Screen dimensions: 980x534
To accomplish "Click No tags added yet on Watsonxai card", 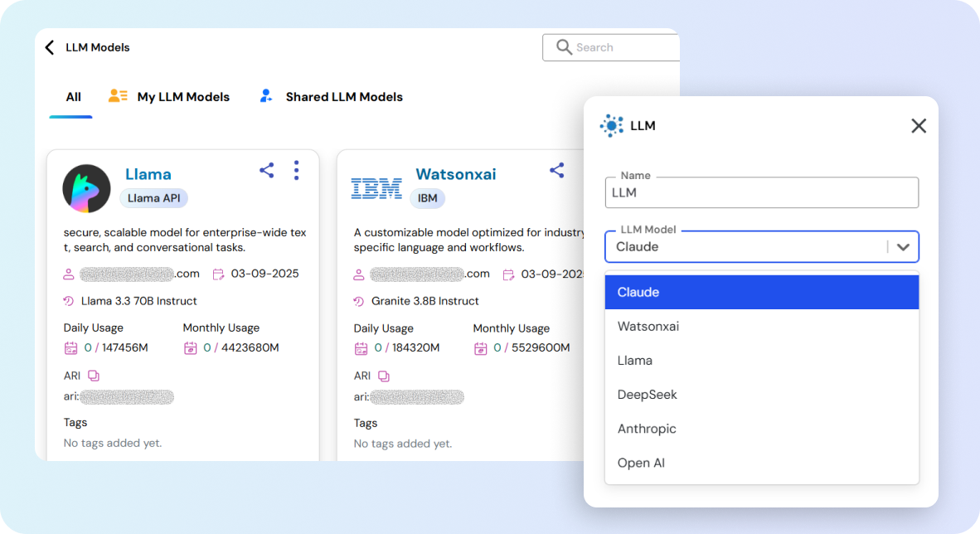I will pos(402,444).
